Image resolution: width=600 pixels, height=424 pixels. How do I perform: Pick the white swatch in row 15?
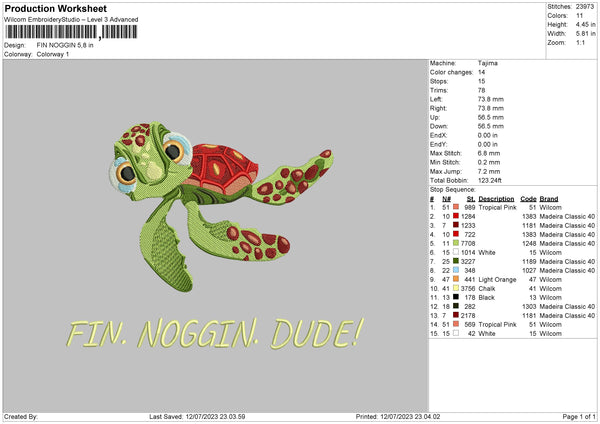(456, 333)
